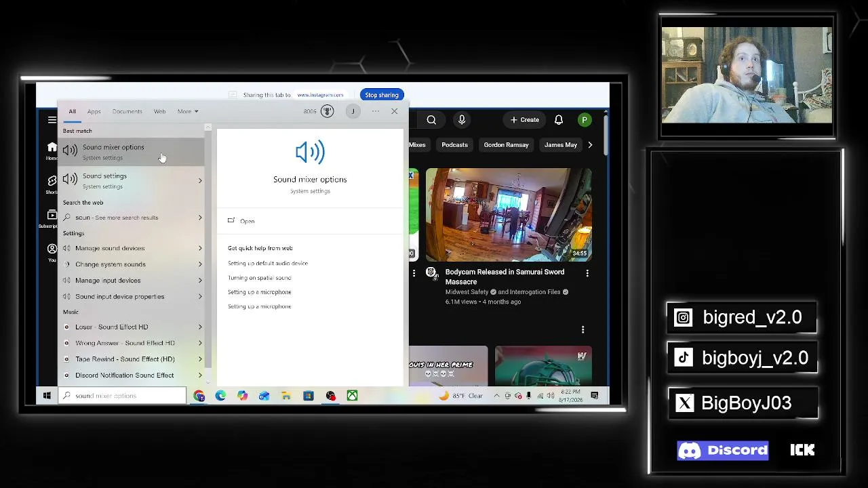Expand Manage sound devices arrow

pos(200,248)
